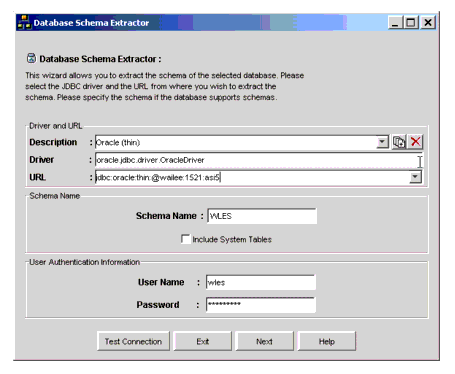This screenshot has height=374, width=455.
Task: Close the Database Schema Extractor window
Action: coord(428,23)
